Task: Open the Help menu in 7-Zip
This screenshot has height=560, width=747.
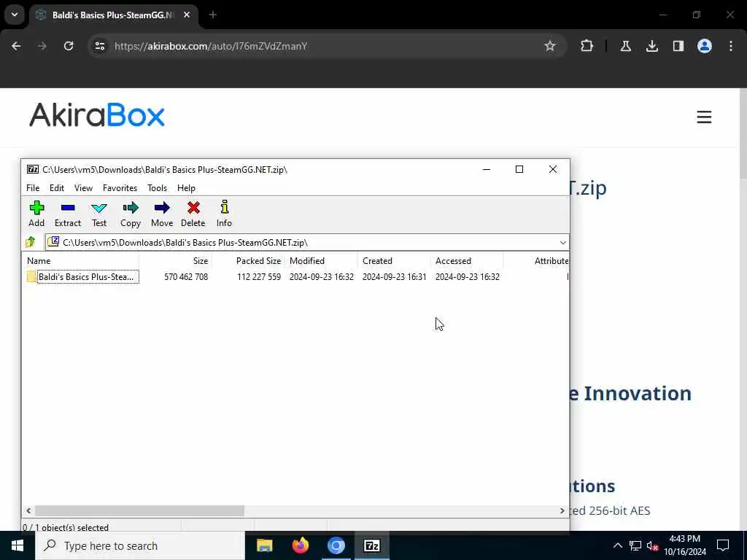Action: (x=186, y=188)
